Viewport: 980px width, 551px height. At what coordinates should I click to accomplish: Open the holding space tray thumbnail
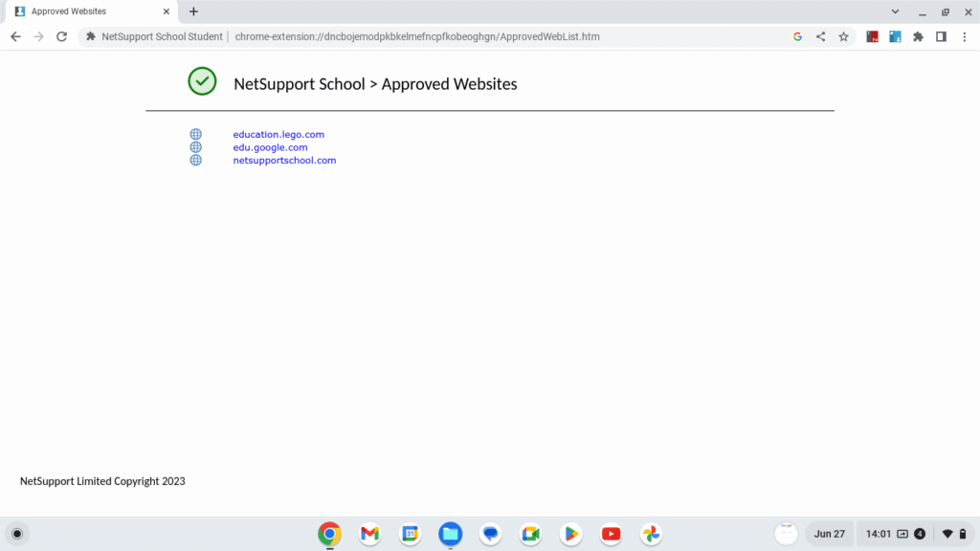click(787, 534)
